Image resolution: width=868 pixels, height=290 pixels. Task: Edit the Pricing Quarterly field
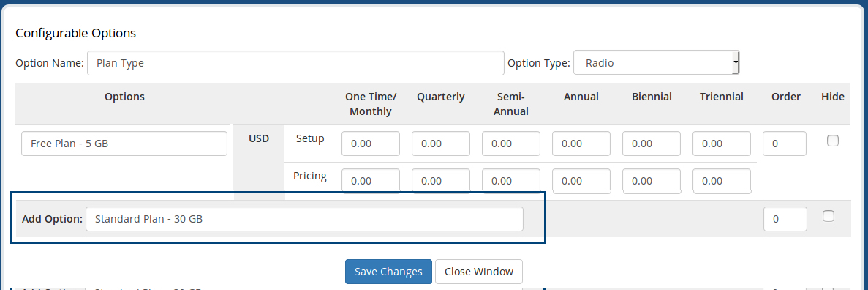(x=441, y=181)
